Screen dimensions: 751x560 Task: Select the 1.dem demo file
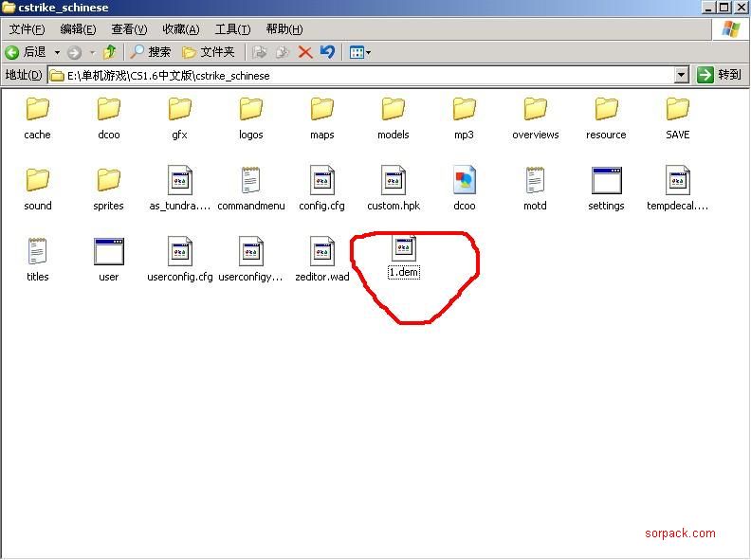404,252
